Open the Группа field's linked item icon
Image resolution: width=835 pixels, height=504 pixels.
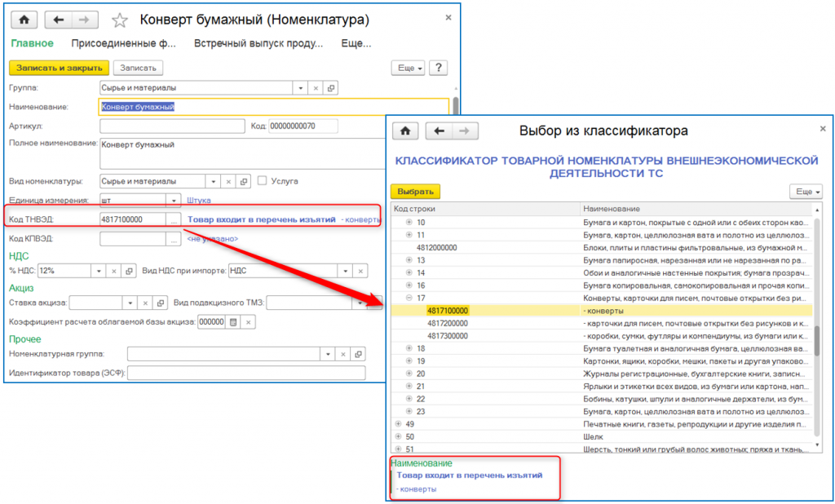331,88
